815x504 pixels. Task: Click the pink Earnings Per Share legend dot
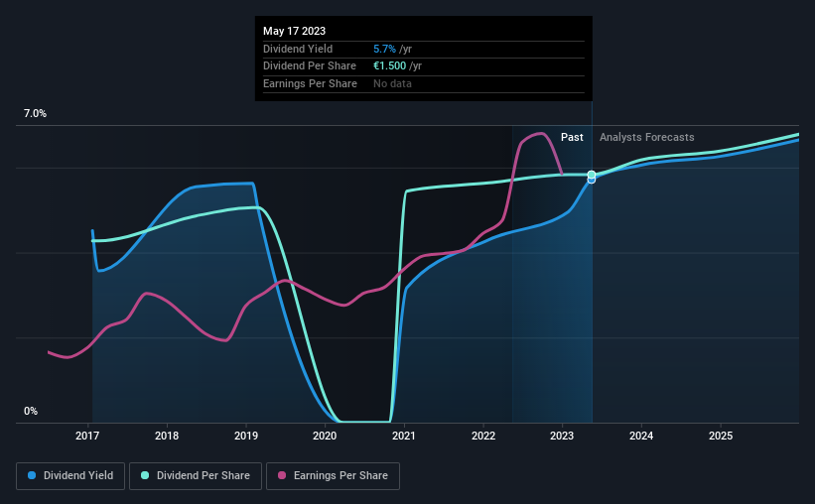tap(282, 475)
